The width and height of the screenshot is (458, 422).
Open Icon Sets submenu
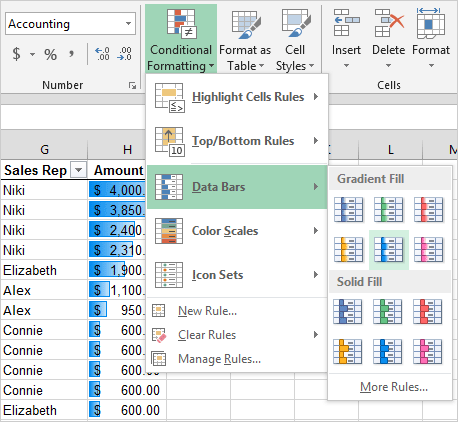click(237, 275)
